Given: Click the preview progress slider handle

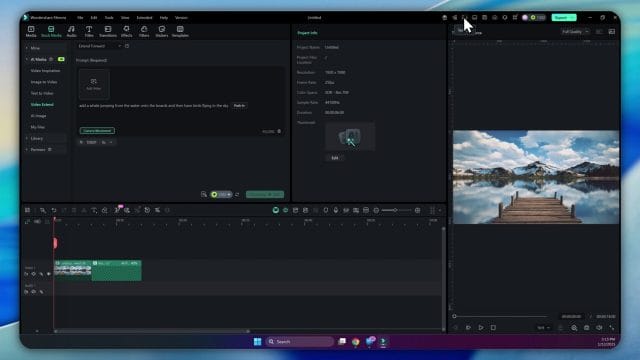Looking at the screenshot, I should 454,316.
